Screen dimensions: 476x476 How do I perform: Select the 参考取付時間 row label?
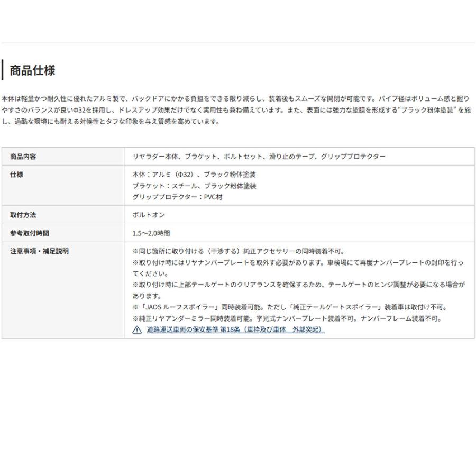[30, 233]
